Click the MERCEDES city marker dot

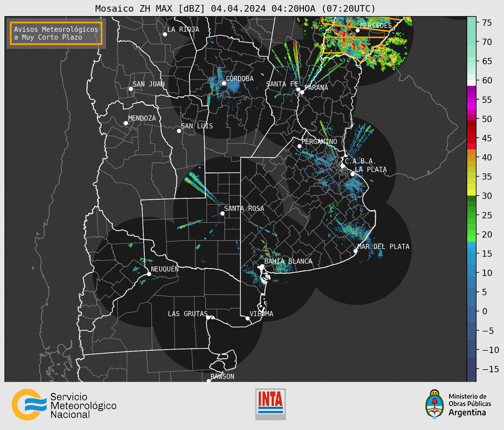tap(357, 30)
